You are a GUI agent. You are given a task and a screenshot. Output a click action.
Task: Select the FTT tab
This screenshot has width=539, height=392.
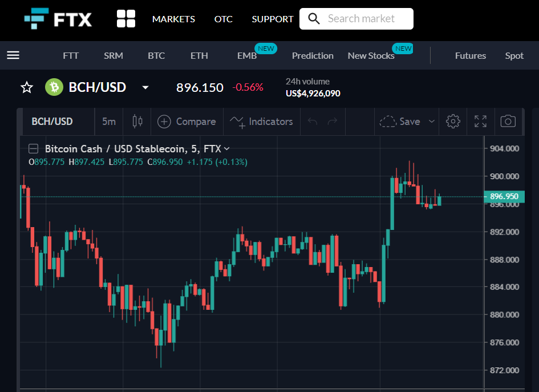point(71,56)
